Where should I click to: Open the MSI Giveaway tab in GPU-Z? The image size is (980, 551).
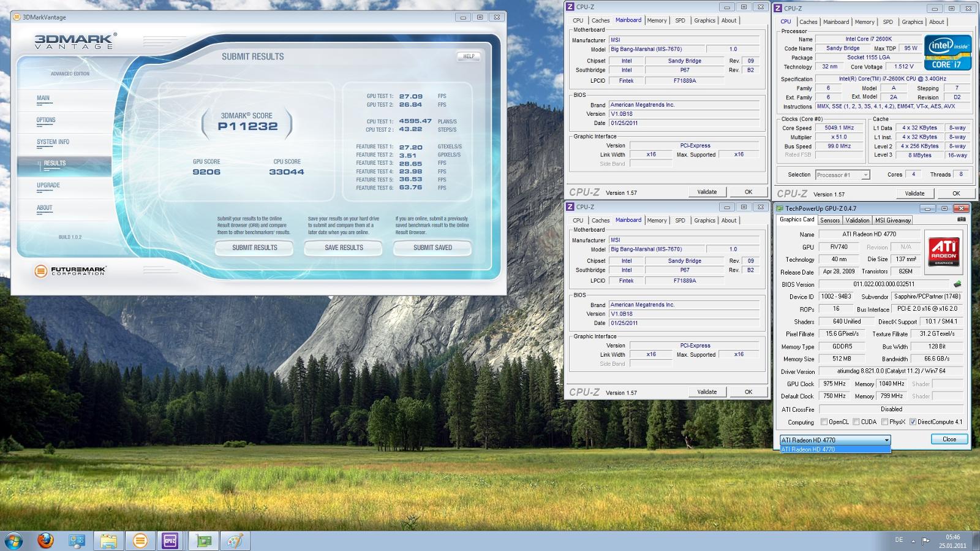point(892,220)
